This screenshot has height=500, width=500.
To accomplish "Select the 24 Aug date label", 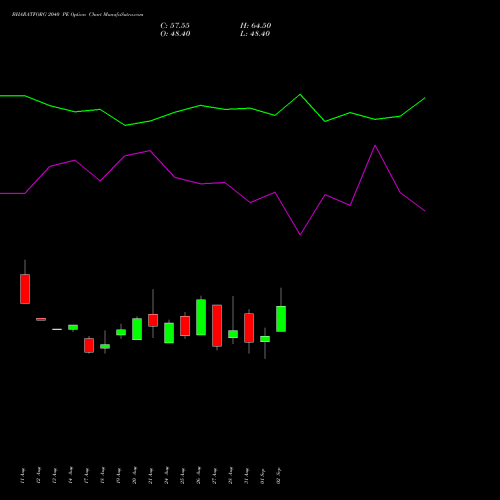I will click(x=166, y=476).
